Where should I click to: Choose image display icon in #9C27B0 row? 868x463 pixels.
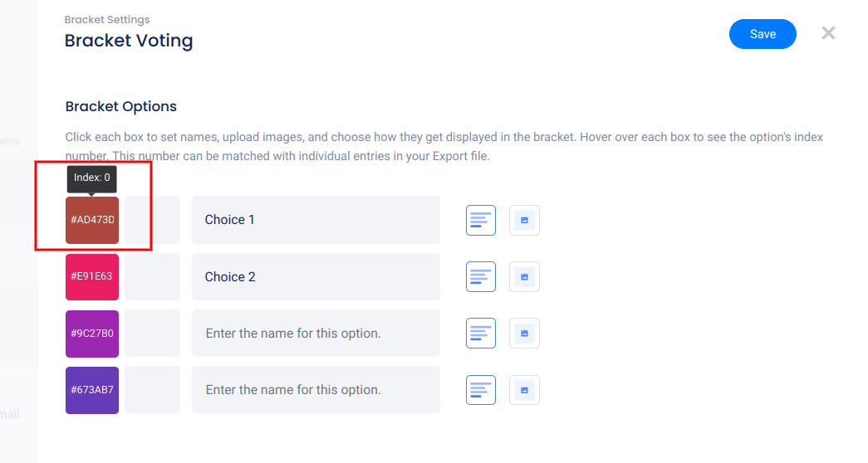(524, 334)
